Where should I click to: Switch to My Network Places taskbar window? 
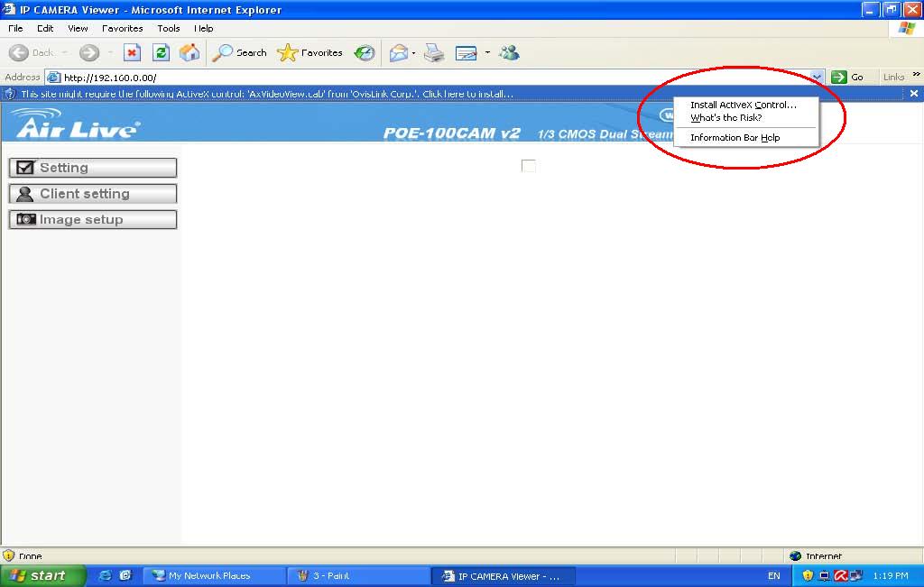210,576
